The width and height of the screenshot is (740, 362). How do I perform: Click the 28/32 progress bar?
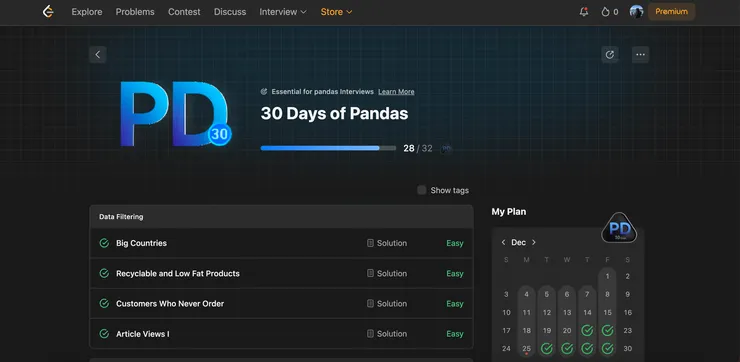point(328,148)
